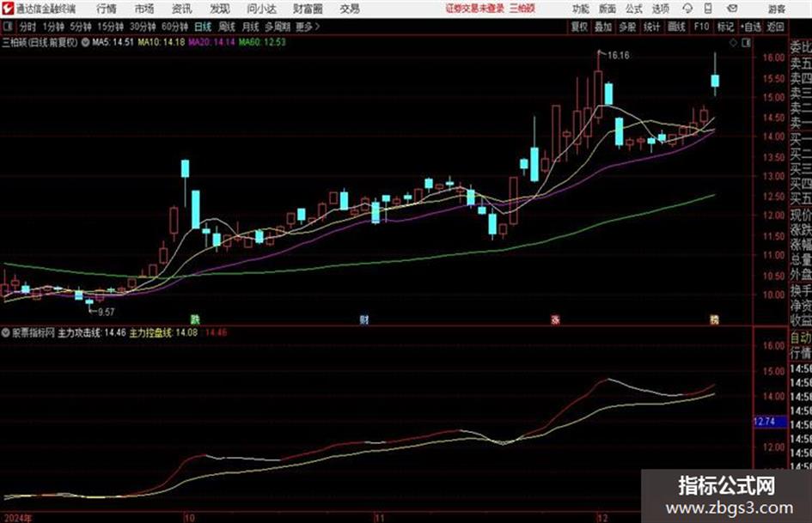Open 多周期 multi-period view

click(278, 27)
